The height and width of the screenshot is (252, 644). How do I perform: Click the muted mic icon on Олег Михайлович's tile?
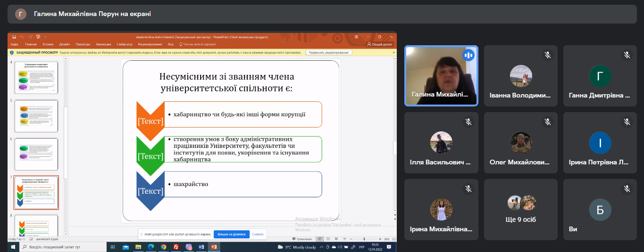548,122
